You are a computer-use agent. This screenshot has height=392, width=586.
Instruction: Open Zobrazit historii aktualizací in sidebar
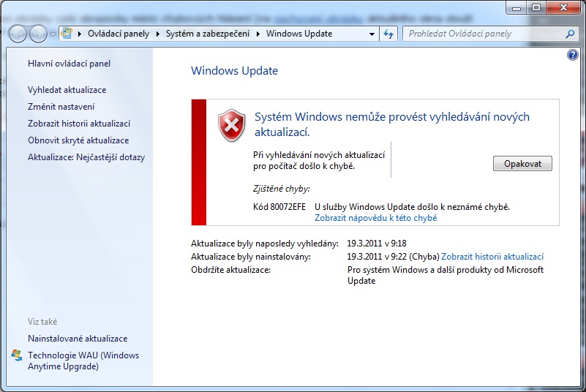[x=79, y=124]
